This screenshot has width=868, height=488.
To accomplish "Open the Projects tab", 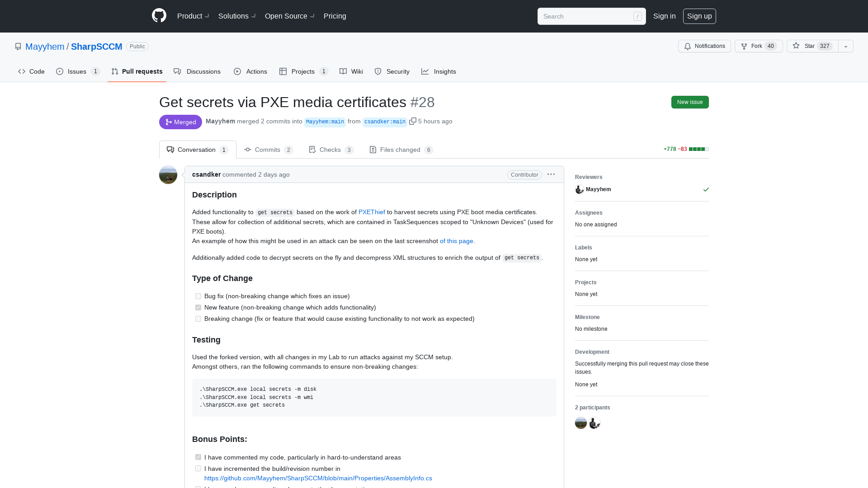I will tap(303, 71).
